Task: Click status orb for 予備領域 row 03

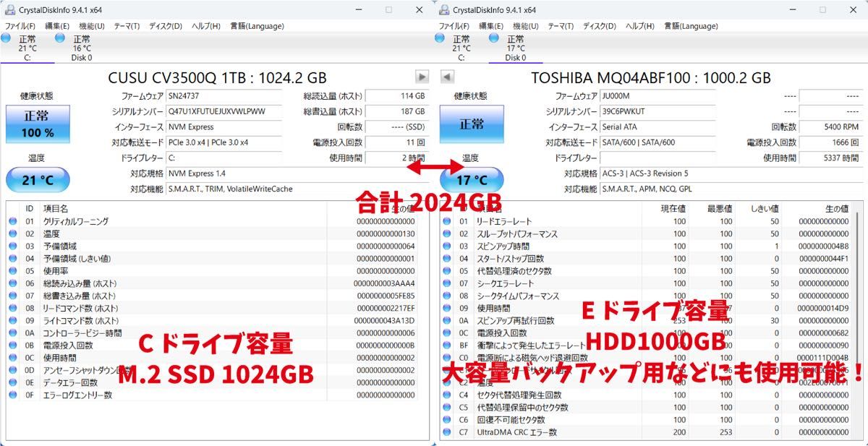Action: coord(12,246)
